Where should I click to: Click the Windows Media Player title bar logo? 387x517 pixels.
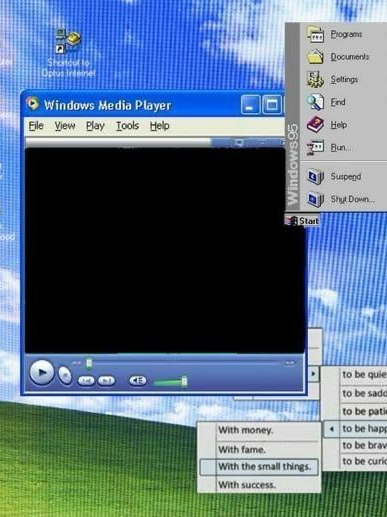point(32,104)
